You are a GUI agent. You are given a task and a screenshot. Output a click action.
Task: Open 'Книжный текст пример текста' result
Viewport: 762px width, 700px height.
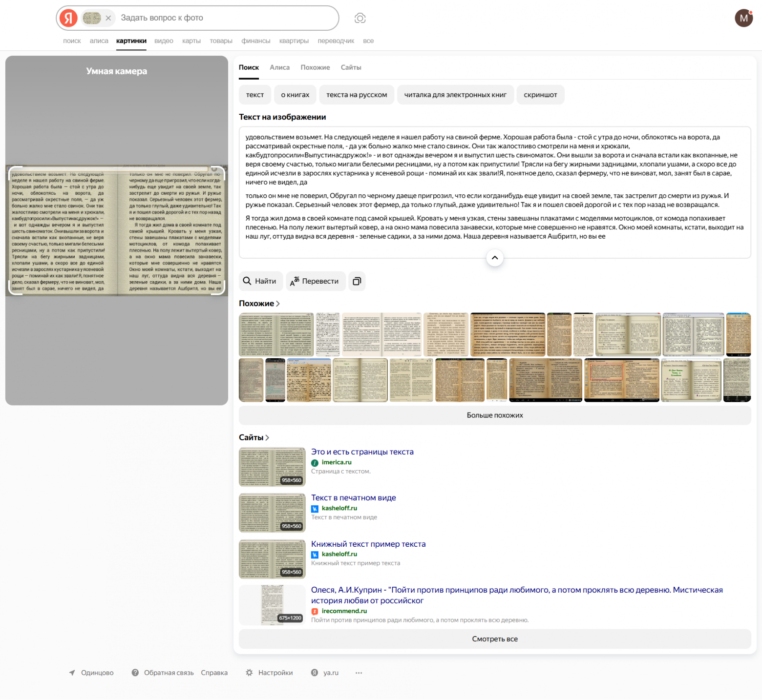click(368, 544)
